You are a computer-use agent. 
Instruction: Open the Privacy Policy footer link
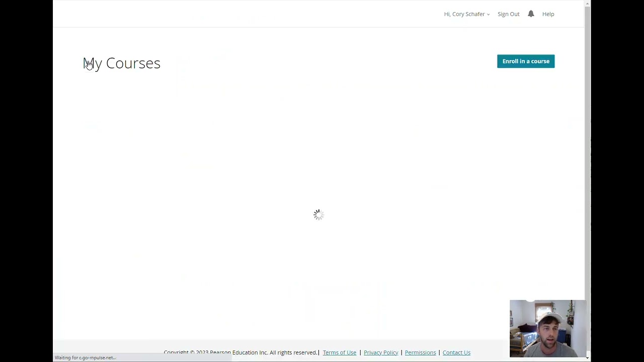coord(380,352)
